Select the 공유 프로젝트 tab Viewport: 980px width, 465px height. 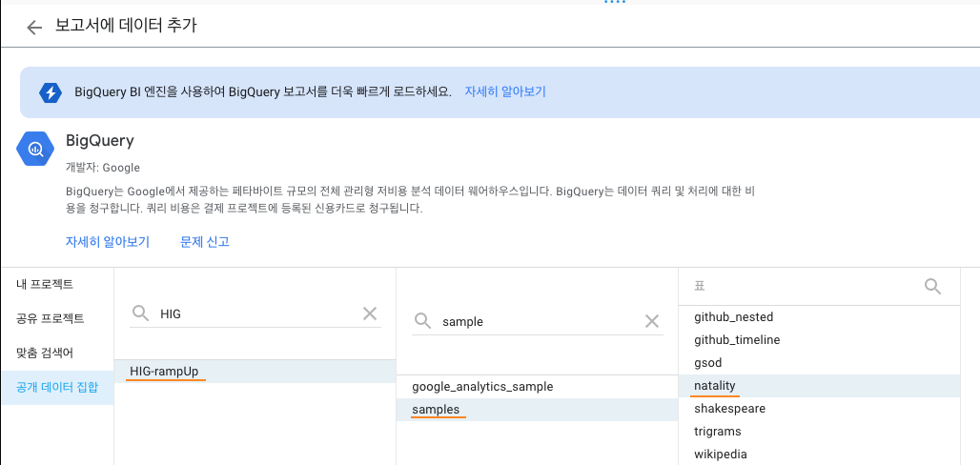tap(57, 319)
